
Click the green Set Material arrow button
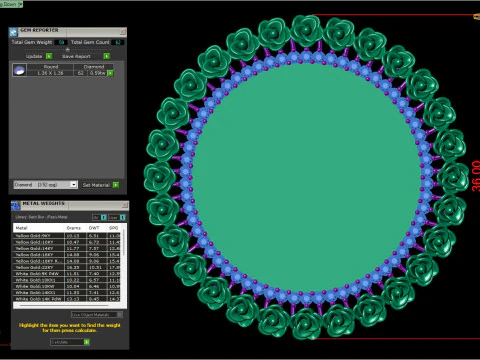point(116,185)
